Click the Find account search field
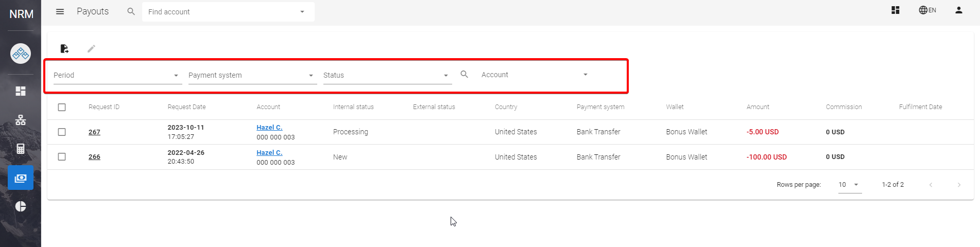Screen dimensions: 980x247 (x=221, y=12)
